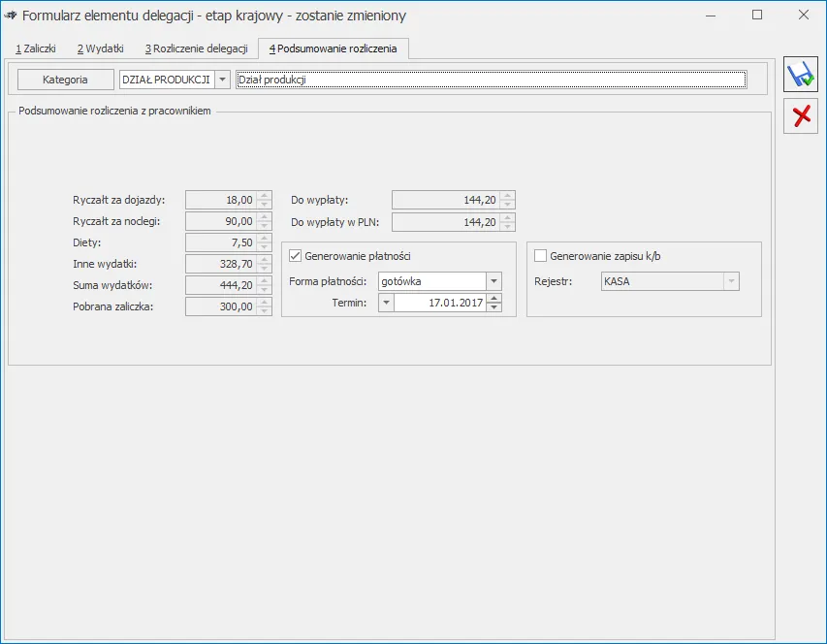Increase the Termin date with up arrow
827x644 pixels.
[494, 299]
